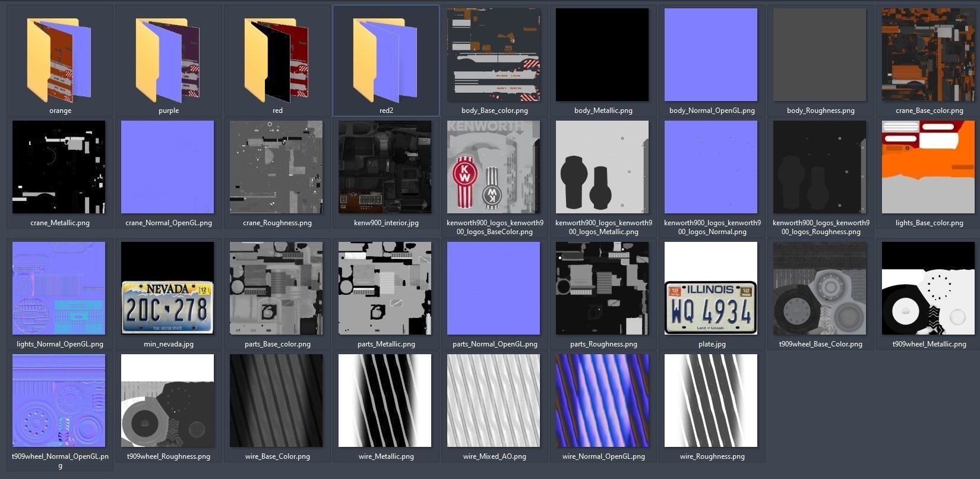Click the 'wire_Roughness.png' file name

(712, 456)
